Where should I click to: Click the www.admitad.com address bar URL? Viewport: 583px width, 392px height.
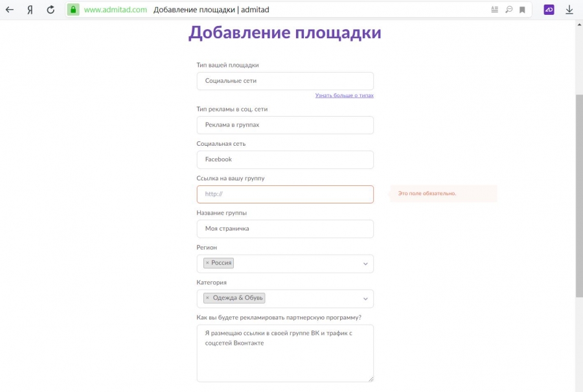(x=115, y=10)
